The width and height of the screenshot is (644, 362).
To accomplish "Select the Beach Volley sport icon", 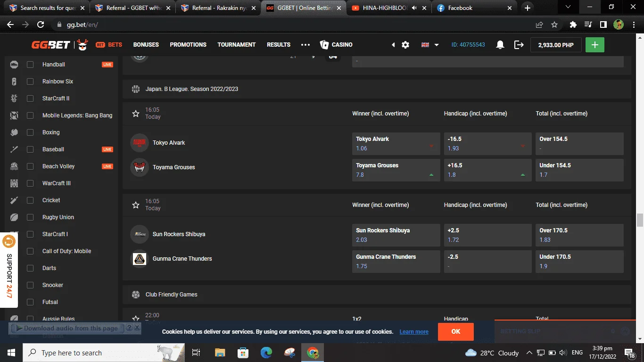I will (14, 166).
